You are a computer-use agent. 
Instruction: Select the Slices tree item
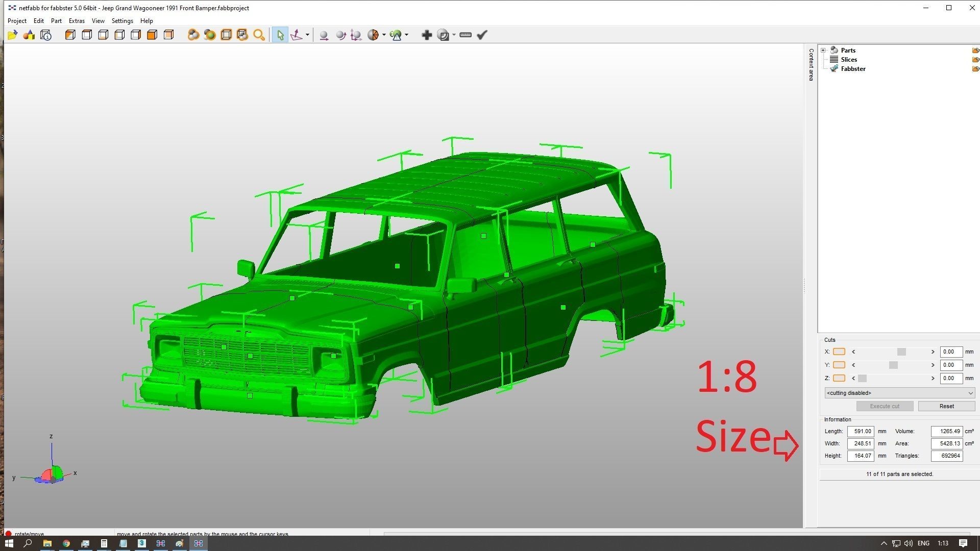[849, 60]
